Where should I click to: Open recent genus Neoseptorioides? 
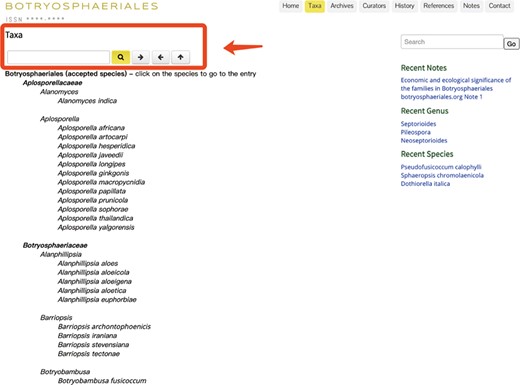tap(424, 141)
